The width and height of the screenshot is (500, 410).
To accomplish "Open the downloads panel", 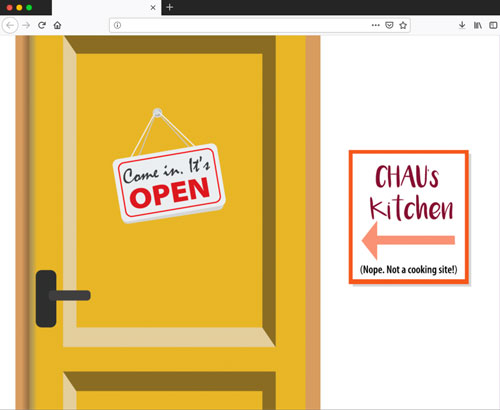I will 462,25.
